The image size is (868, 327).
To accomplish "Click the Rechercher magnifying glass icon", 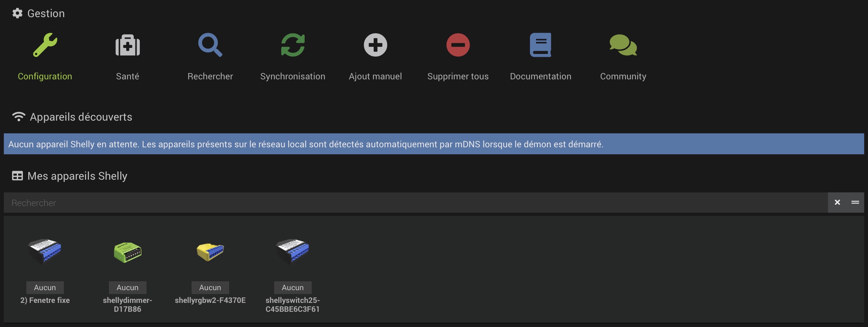I will tap(210, 45).
